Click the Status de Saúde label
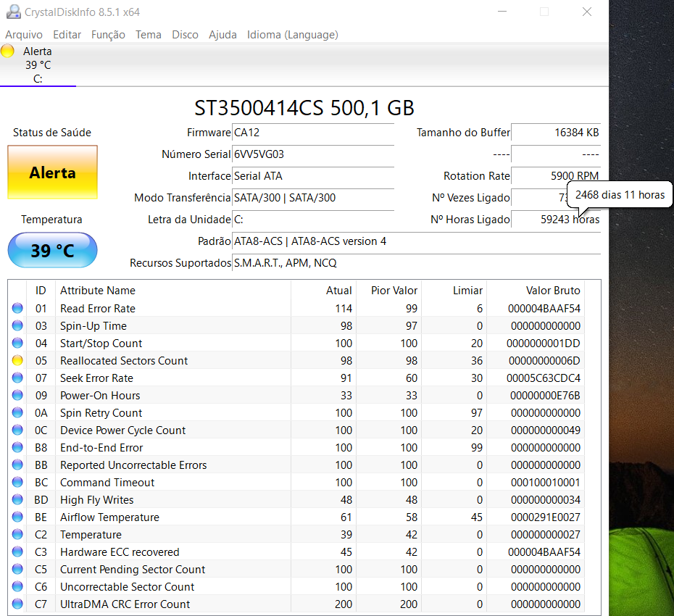This screenshot has width=674, height=616. click(52, 133)
